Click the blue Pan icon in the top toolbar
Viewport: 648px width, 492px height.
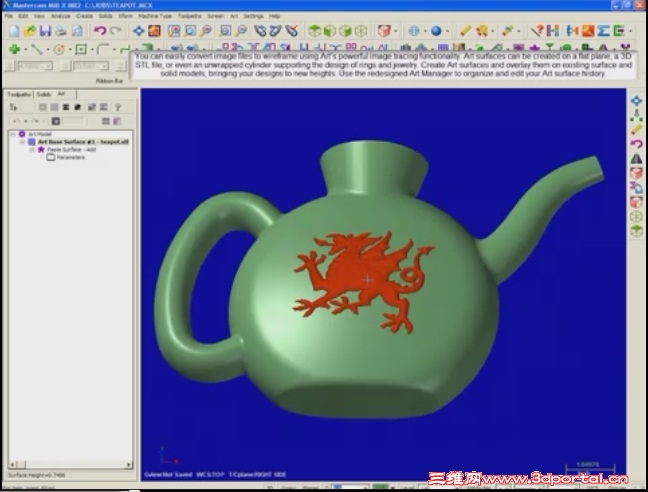pyautogui.click(x=138, y=31)
